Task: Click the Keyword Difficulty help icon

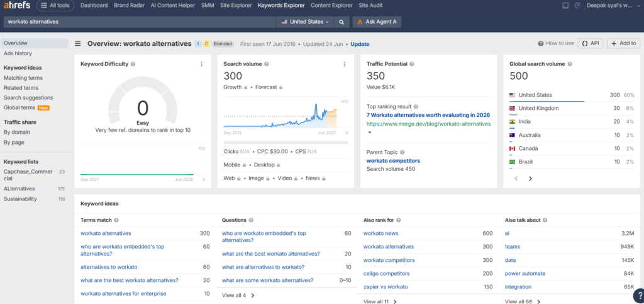Action: pyautogui.click(x=133, y=64)
